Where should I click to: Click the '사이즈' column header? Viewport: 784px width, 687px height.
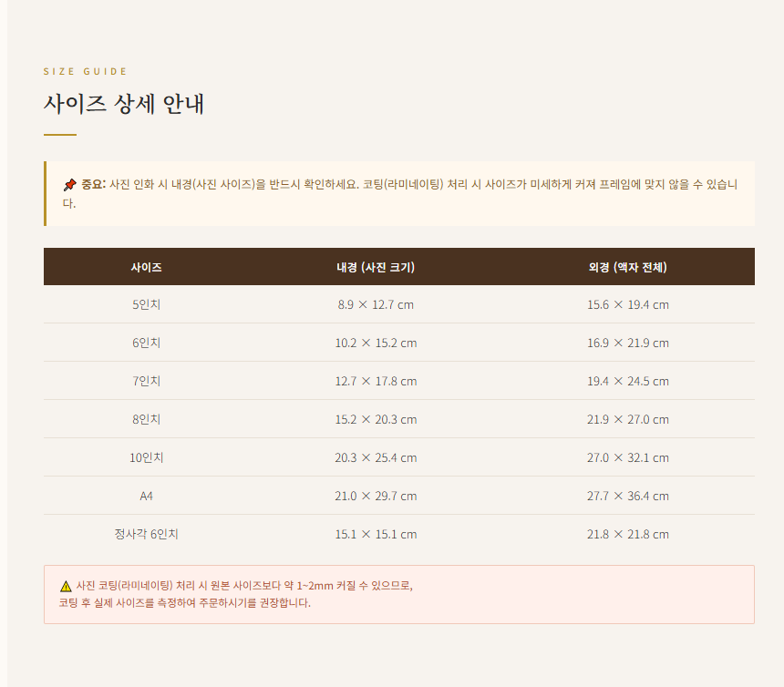[146, 267]
